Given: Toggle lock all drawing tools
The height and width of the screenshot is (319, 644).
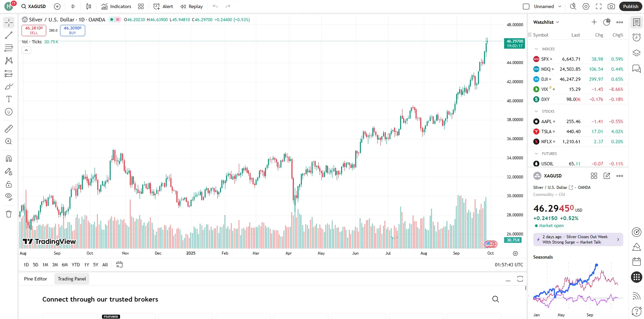Looking at the screenshot, I should (9, 184).
